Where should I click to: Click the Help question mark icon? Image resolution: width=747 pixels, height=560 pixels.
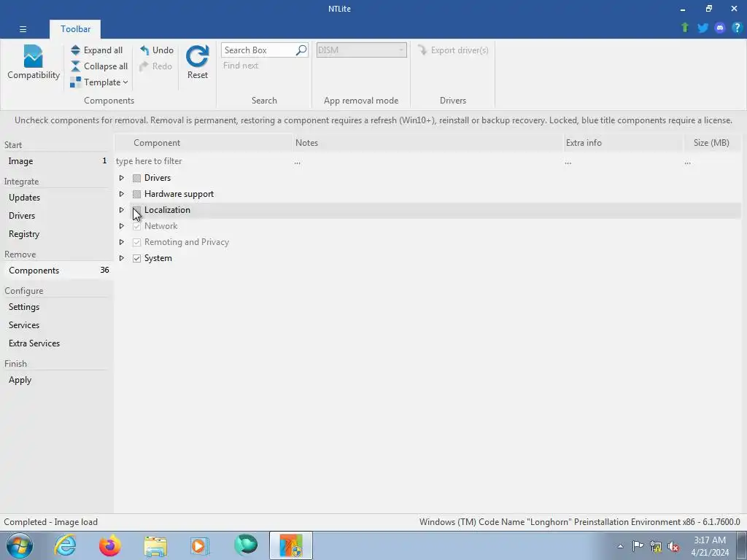(737, 28)
